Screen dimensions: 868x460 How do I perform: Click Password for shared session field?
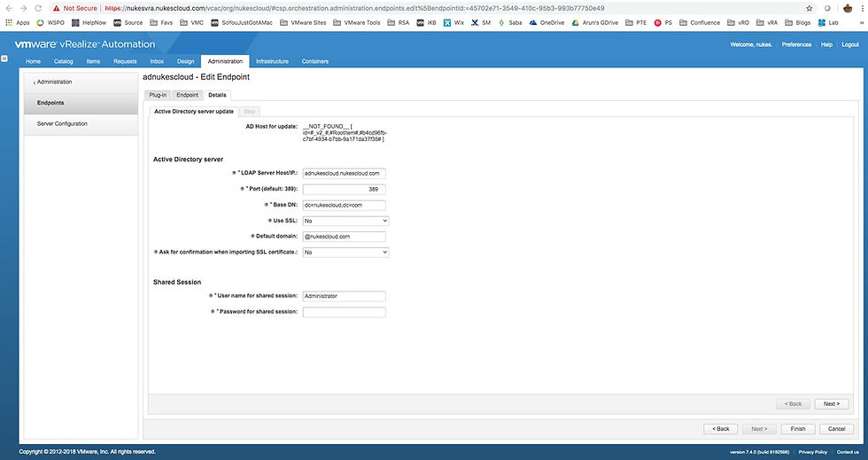pyautogui.click(x=345, y=313)
